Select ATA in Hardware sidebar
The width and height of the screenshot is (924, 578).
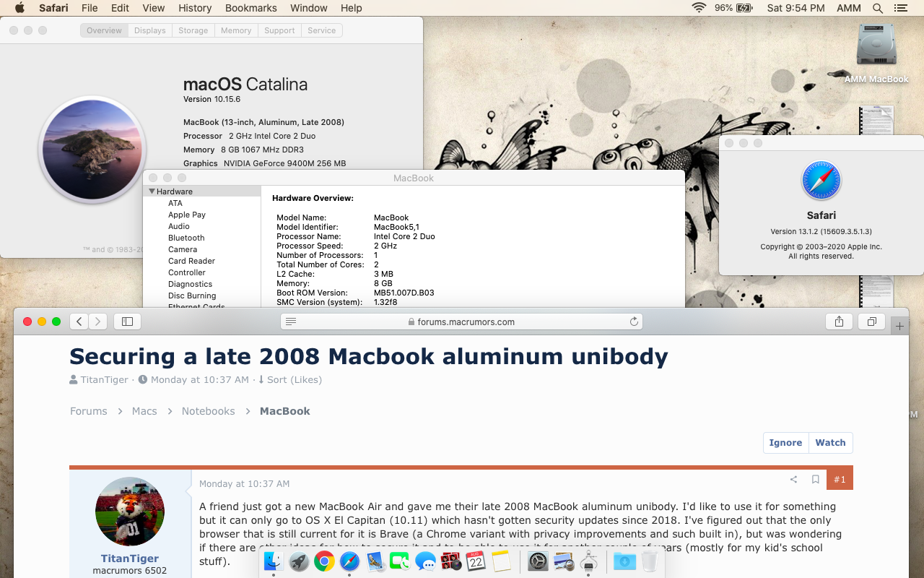click(x=175, y=203)
